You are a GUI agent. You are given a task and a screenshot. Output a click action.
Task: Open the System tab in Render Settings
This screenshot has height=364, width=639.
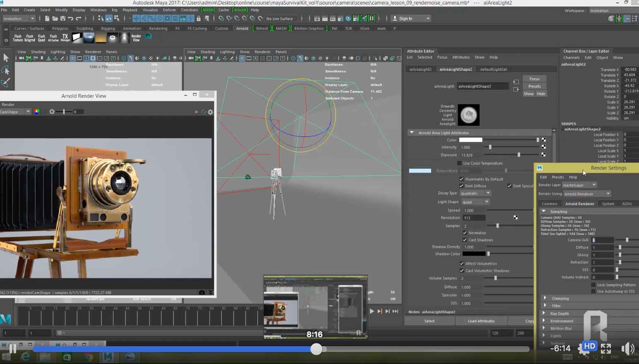[608, 204]
